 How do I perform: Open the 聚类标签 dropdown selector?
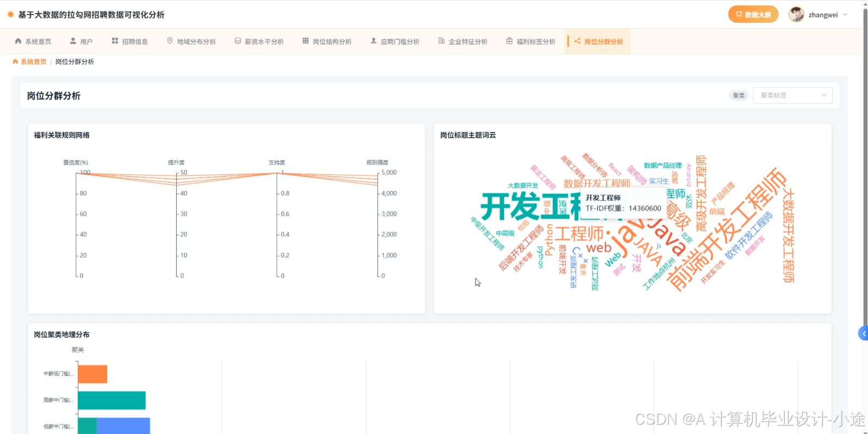pyautogui.click(x=792, y=95)
